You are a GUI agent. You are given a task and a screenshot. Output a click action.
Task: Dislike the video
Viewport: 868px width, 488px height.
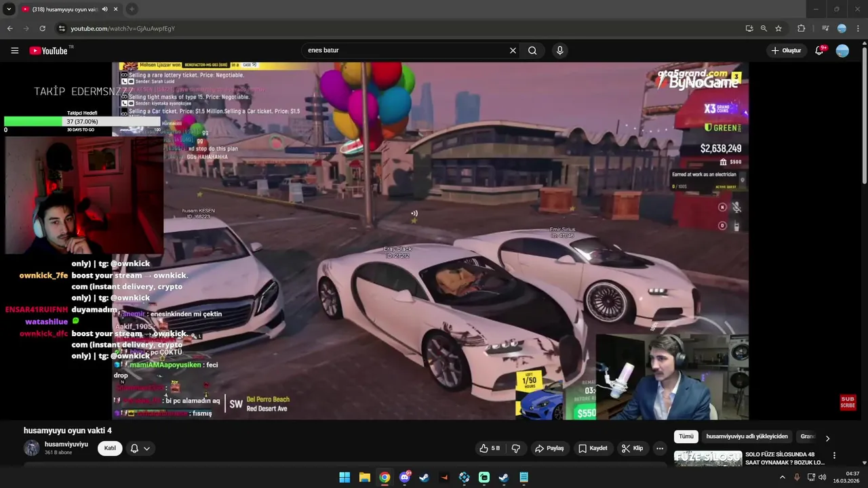515,448
